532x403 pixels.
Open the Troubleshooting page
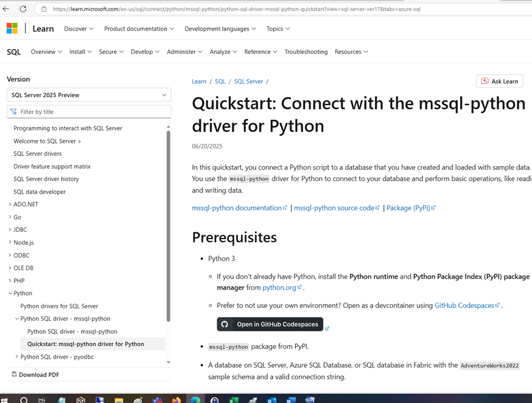tap(306, 52)
